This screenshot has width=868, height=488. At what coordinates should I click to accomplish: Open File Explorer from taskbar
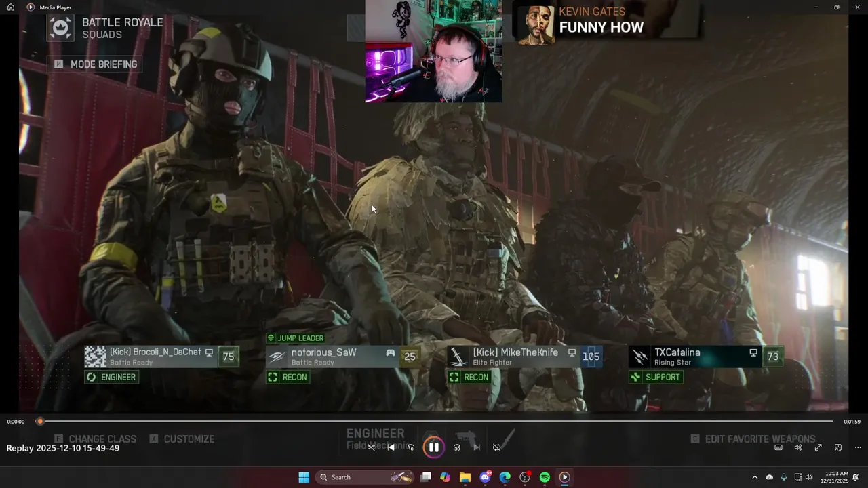click(465, 477)
